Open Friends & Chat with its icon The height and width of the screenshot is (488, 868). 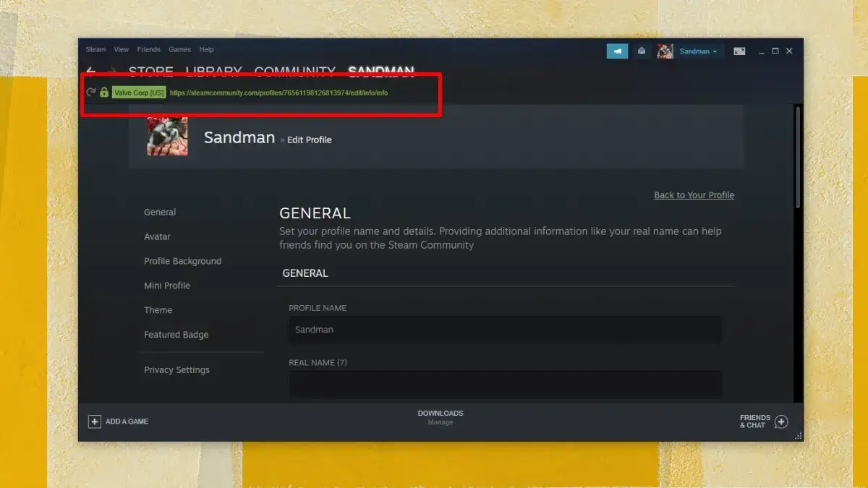[781, 421]
